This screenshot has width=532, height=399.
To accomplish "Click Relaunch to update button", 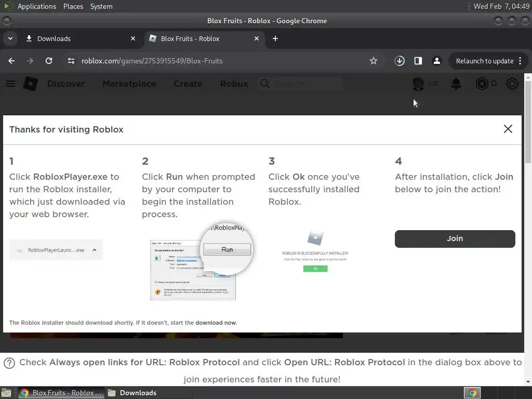I will point(485,61).
